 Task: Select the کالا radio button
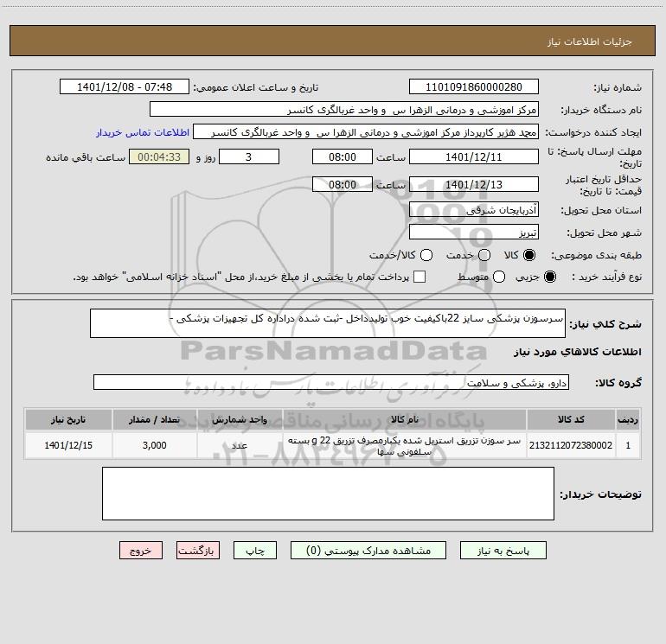click(x=529, y=255)
